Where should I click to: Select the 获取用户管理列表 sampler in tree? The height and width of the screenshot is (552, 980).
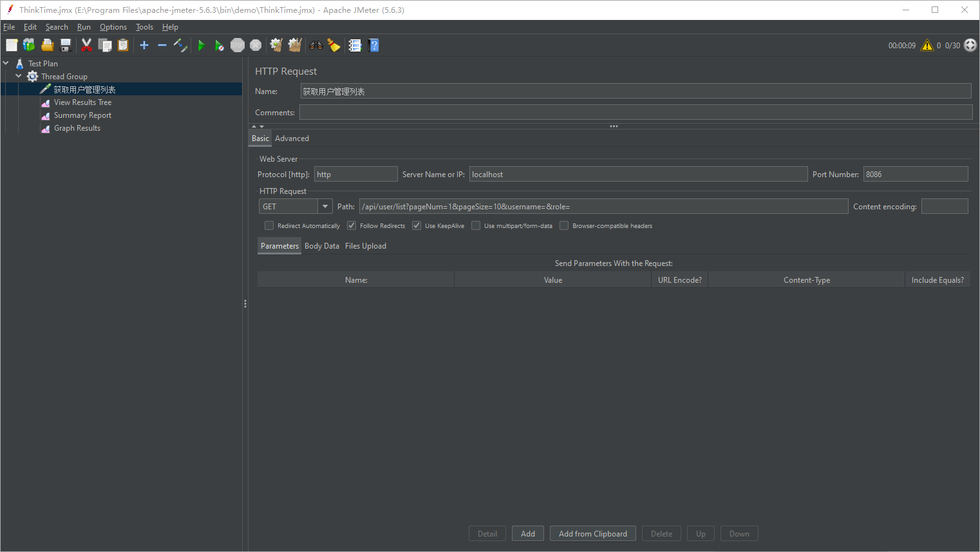(84, 90)
